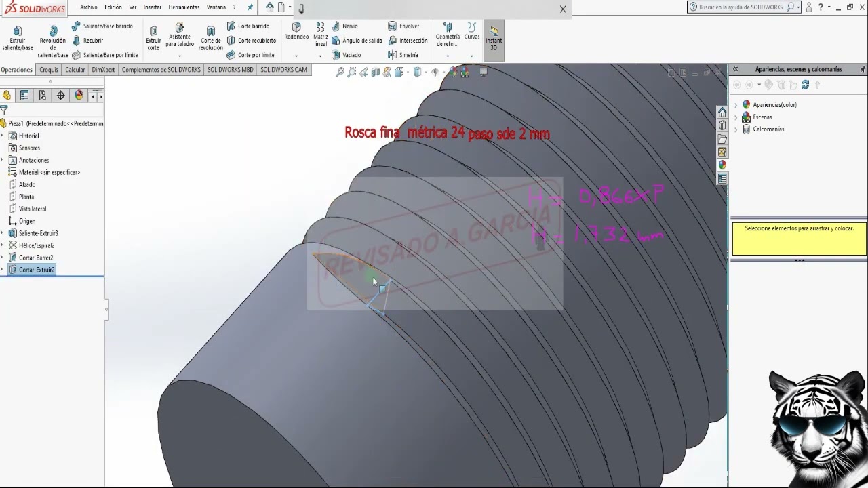The height and width of the screenshot is (488, 868).
Task: Select Corte de revolución tool
Action: (211, 39)
